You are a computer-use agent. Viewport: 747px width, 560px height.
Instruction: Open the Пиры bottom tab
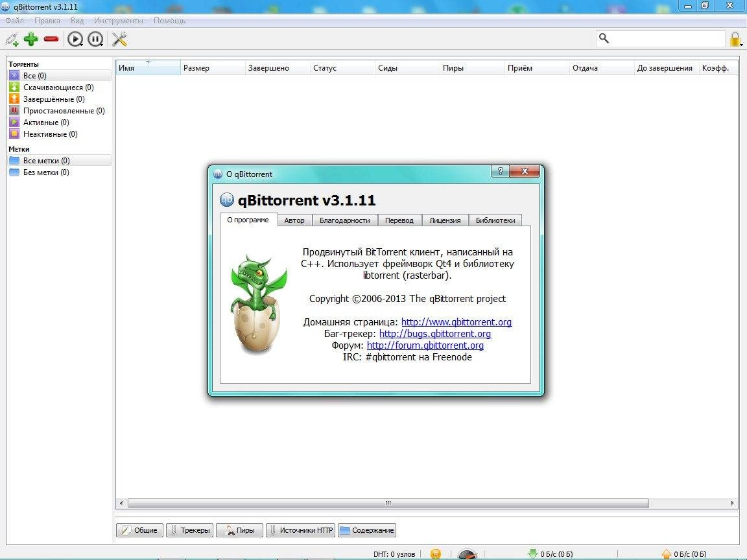[x=240, y=530]
